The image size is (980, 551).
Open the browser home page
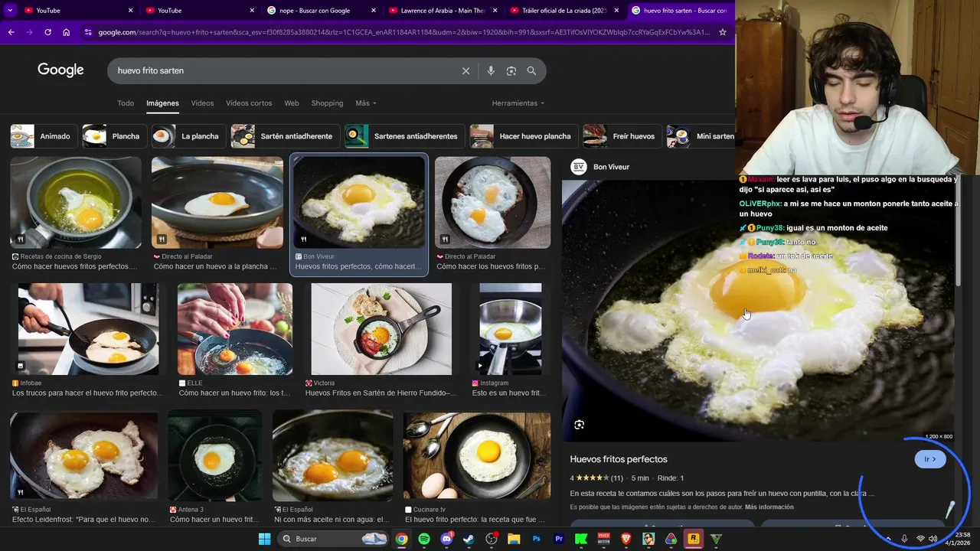coord(66,32)
